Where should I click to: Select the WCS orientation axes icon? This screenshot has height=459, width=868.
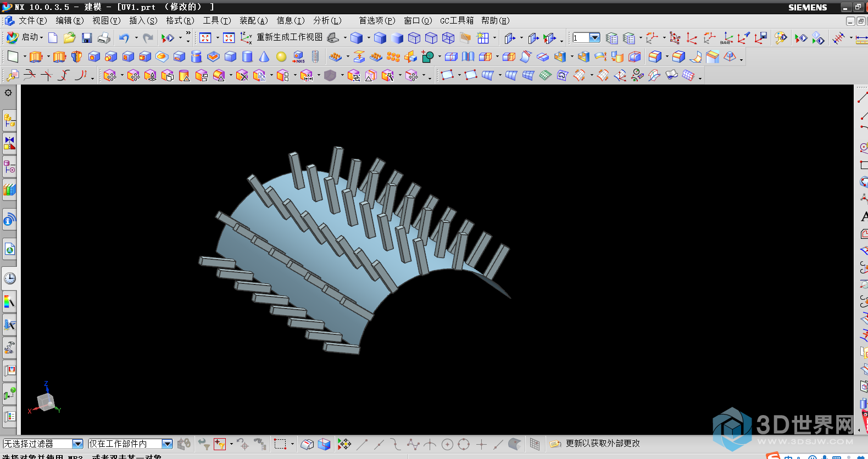click(246, 38)
